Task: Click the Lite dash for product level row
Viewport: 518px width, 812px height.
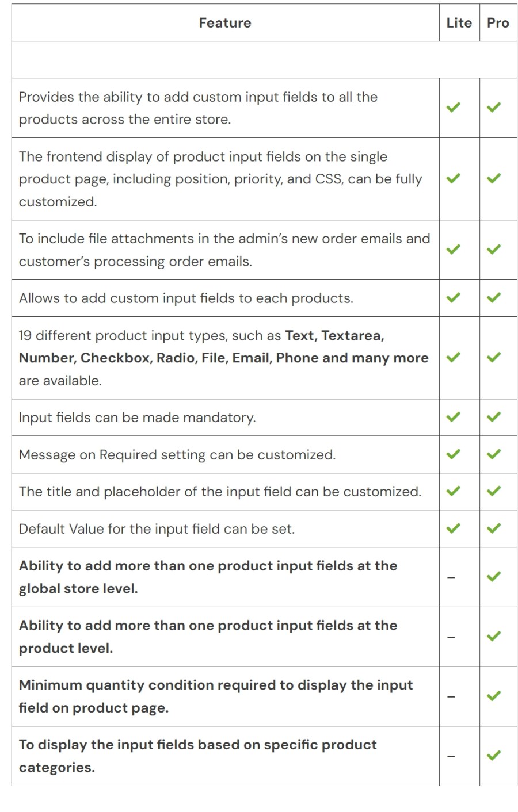Action: point(451,637)
